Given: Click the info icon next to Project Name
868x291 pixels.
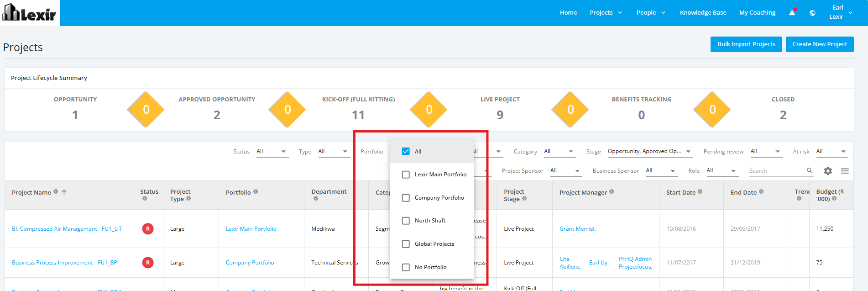Looking at the screenshot, I should click(x=56, y=191).
